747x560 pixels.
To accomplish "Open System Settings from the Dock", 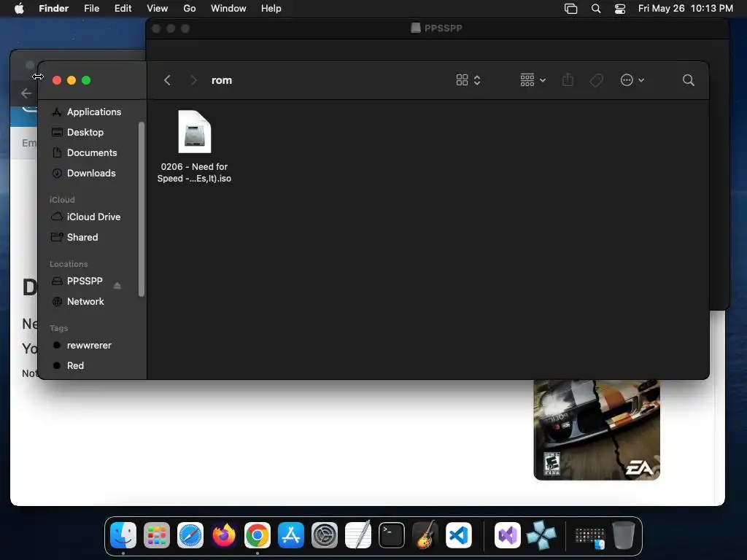I will click(x=325, y=535).
